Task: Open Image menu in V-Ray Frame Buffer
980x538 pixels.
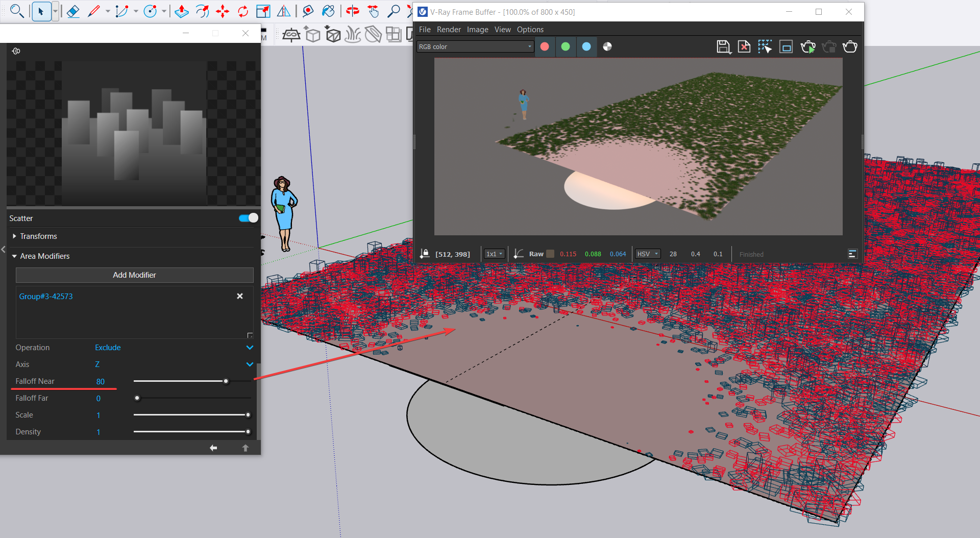Action: pyautogui.click(x=477, y=30)
